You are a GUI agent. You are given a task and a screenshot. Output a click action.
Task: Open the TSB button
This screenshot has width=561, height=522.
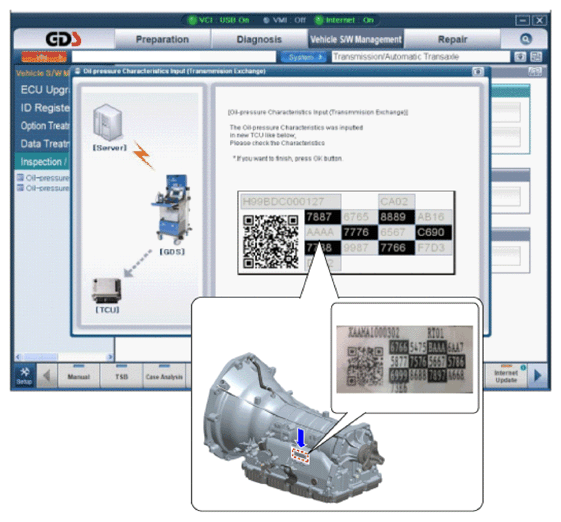pyautogui.click(x=121, y=376)
